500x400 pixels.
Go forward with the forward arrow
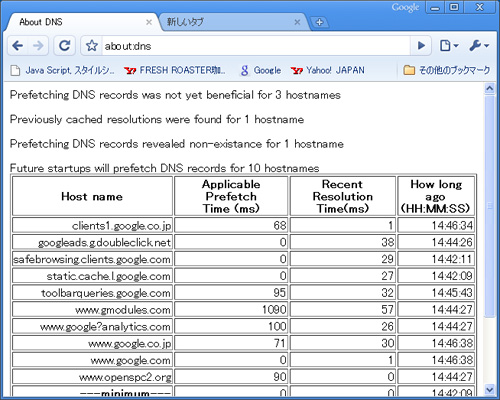[x=38, y=46]
